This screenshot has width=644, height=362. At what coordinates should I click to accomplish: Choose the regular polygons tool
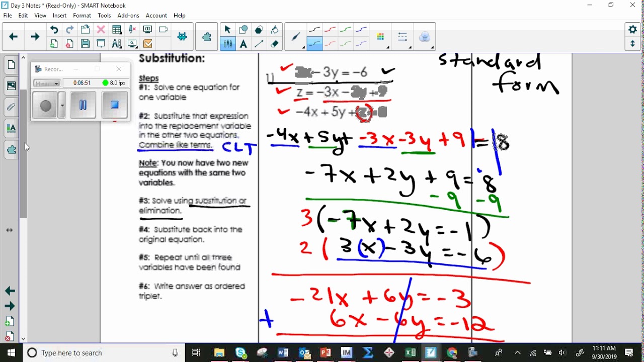[x=259, y=30]
